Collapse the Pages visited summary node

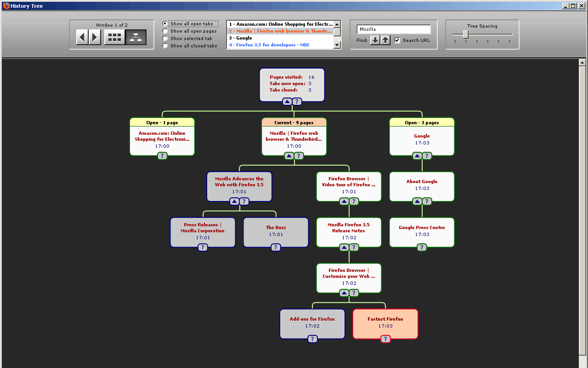[x=287, y=102]
